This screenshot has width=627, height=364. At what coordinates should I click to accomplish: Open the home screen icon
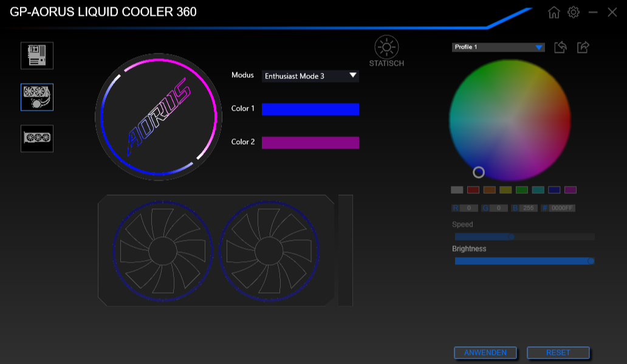[x=554, y=12]
